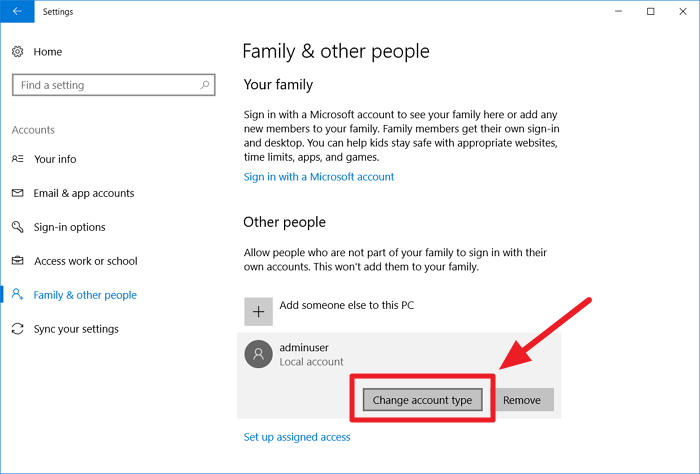Open the Sign in with a Microsoft account link
Image resolution: width=700 pixels, height=474 pixels.
tap(319, 177)
